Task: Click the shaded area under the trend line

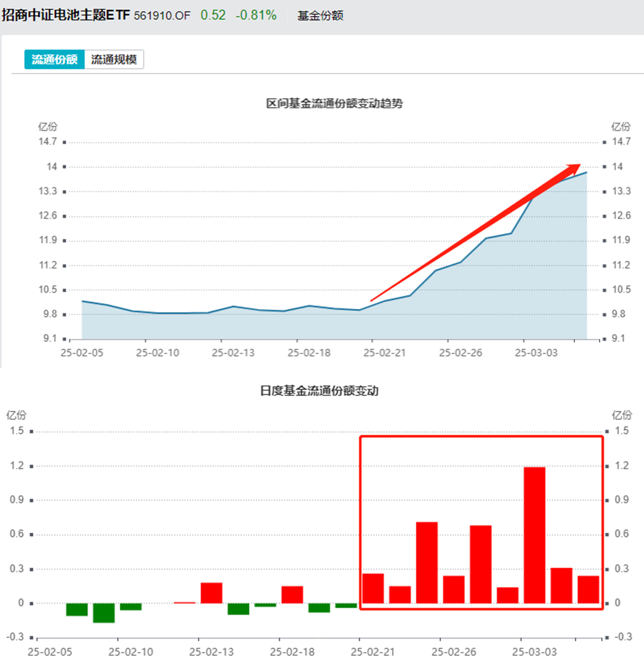Action: pos(258,326)
